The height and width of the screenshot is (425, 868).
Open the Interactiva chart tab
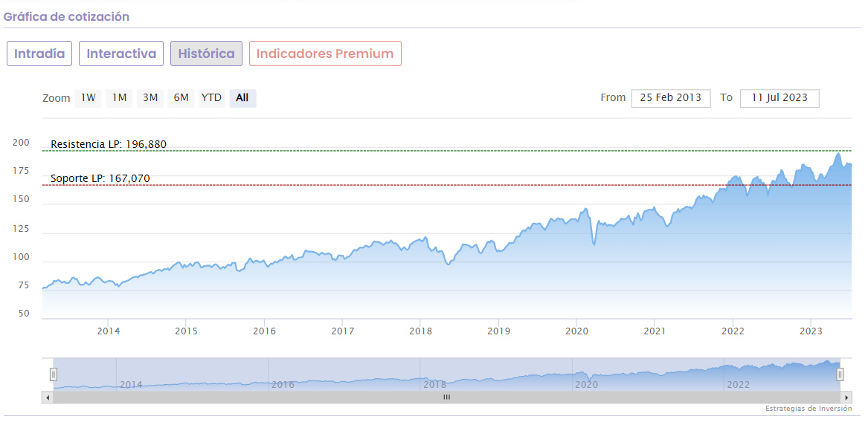(121, 53)
